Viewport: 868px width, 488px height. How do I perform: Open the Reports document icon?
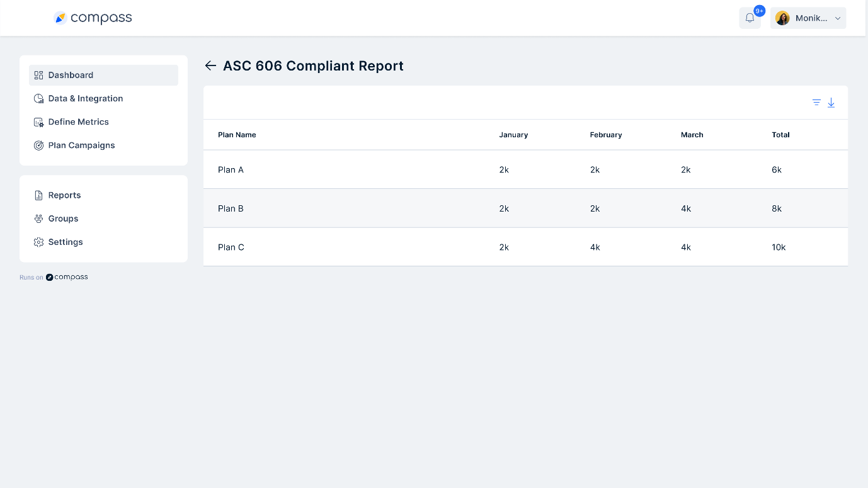point(38,195)
